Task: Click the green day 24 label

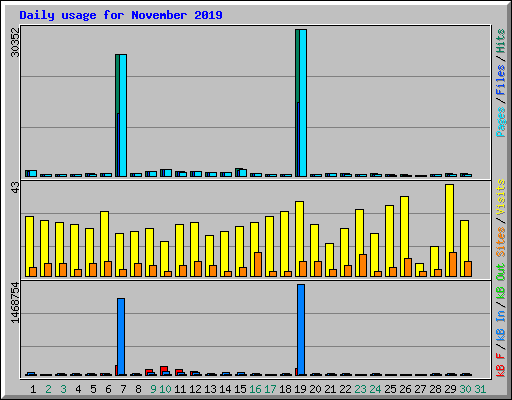Action: click(x=375, y=389)
